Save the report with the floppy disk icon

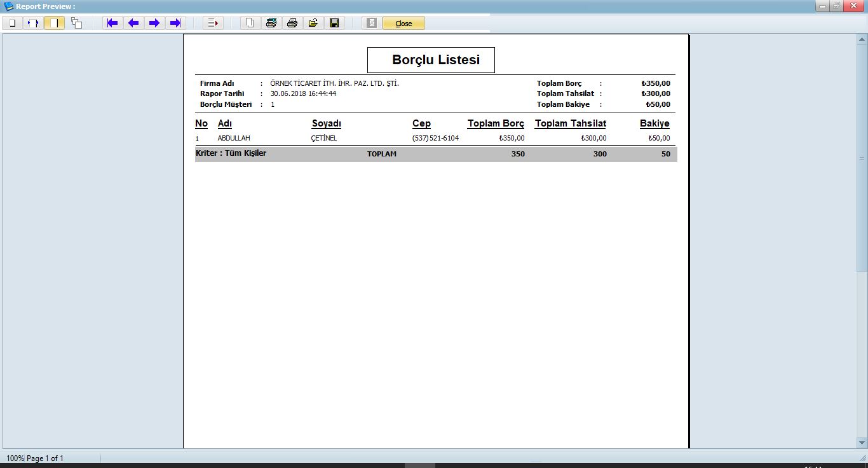tap(334, 24)
